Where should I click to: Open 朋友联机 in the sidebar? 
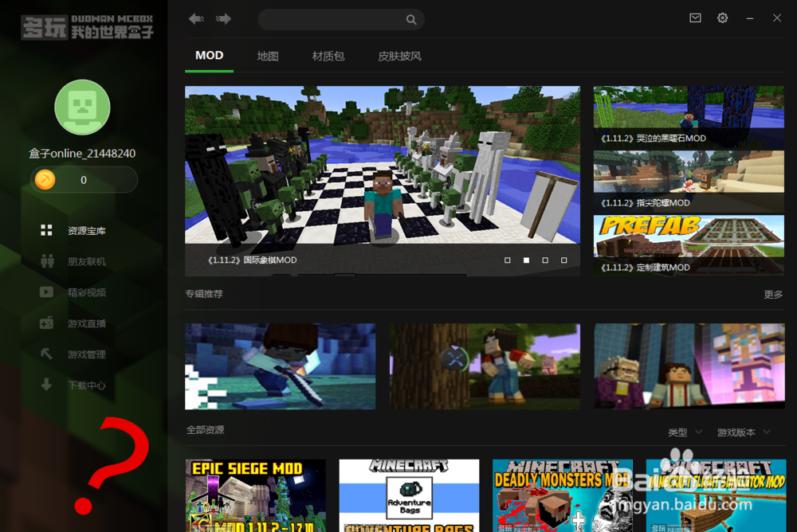(x=86, y=261)
